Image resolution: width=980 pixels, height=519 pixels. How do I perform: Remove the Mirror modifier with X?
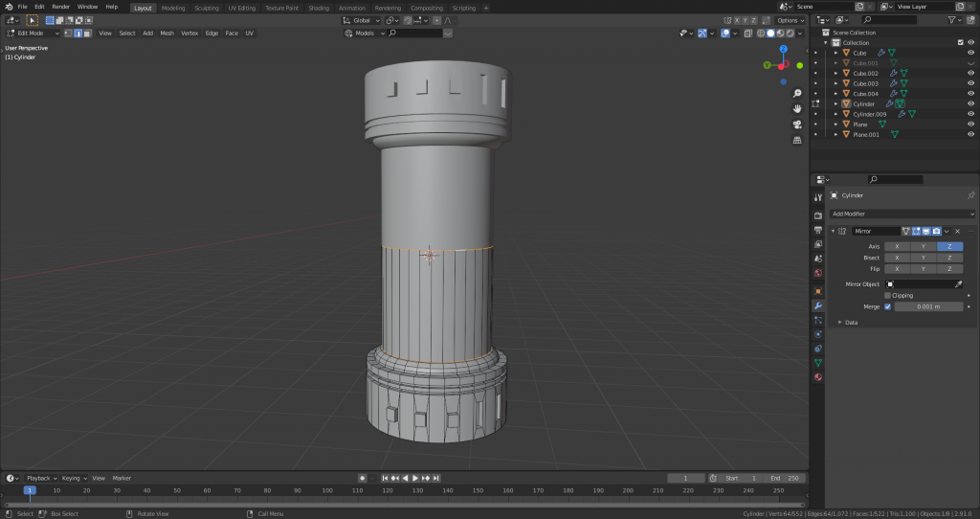(x=957, y=232)
